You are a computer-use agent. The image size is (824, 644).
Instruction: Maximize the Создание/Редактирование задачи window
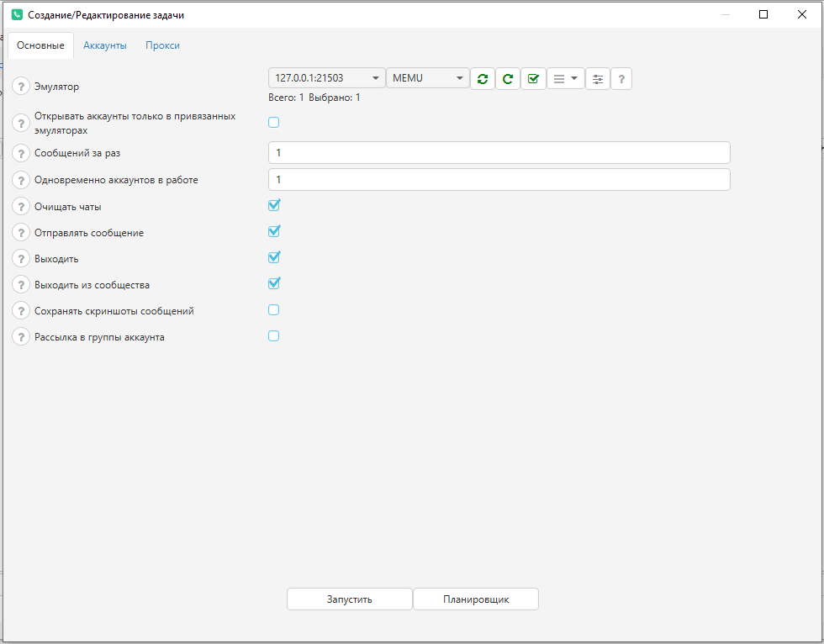coord(763,14)
